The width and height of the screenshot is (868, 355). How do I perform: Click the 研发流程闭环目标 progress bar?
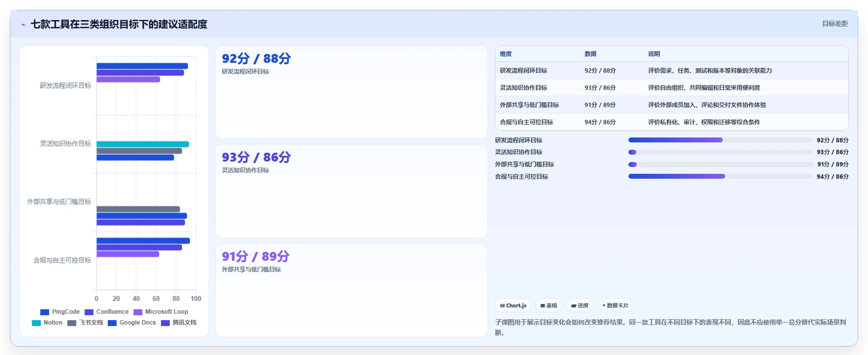click(x=720, y=140)
